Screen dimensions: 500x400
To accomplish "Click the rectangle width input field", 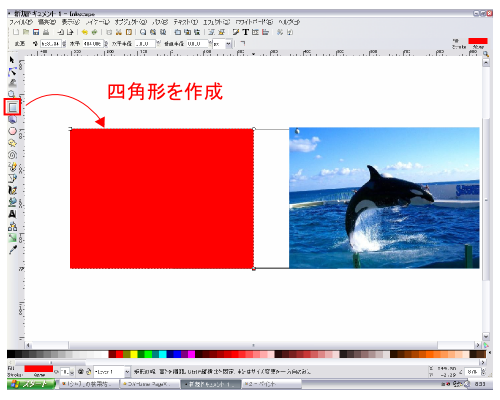I will tap(51, 44).
